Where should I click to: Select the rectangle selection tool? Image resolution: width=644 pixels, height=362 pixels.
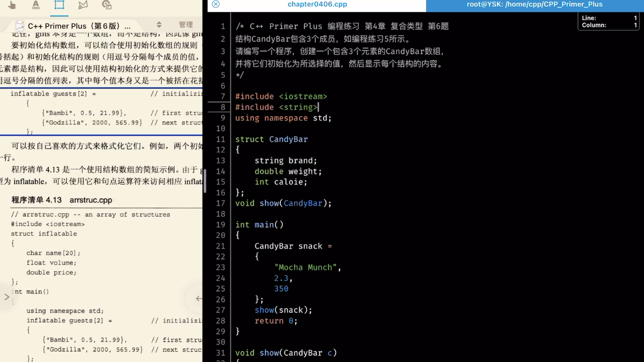click(x=59, y=5)
